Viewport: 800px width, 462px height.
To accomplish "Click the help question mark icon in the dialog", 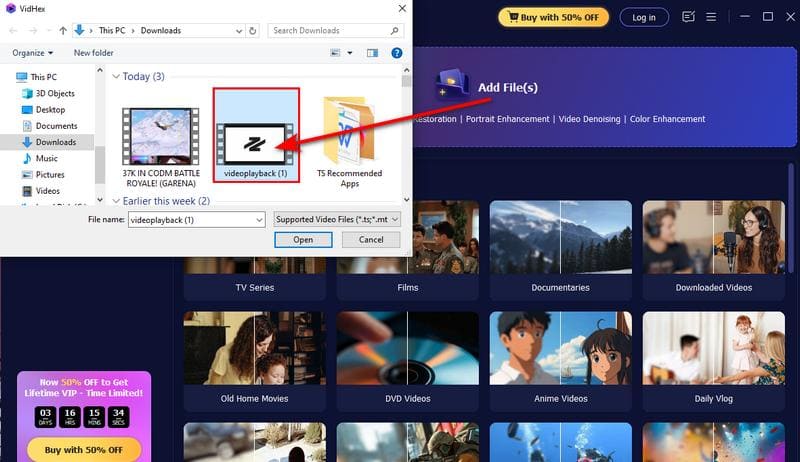I will pyautogui.click(x=398, y=52).
